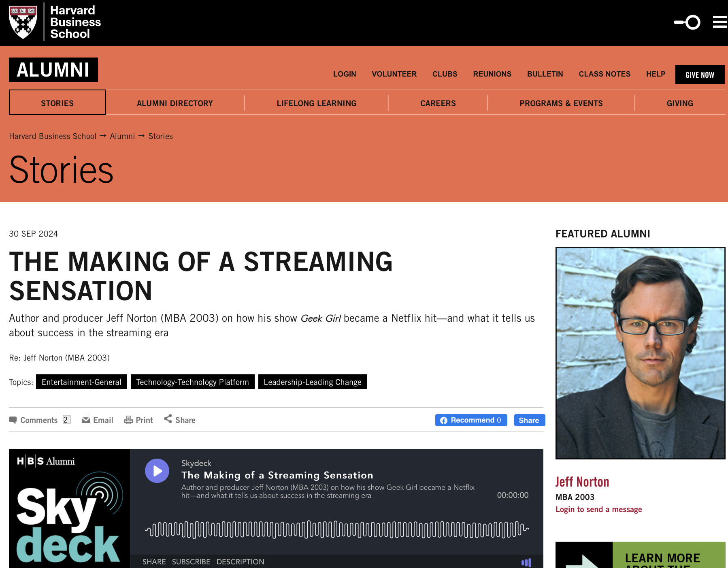This screenshot has width=728, height=568.
Task: Play the Skydeck podcast episode
Action: click(157, 471)
